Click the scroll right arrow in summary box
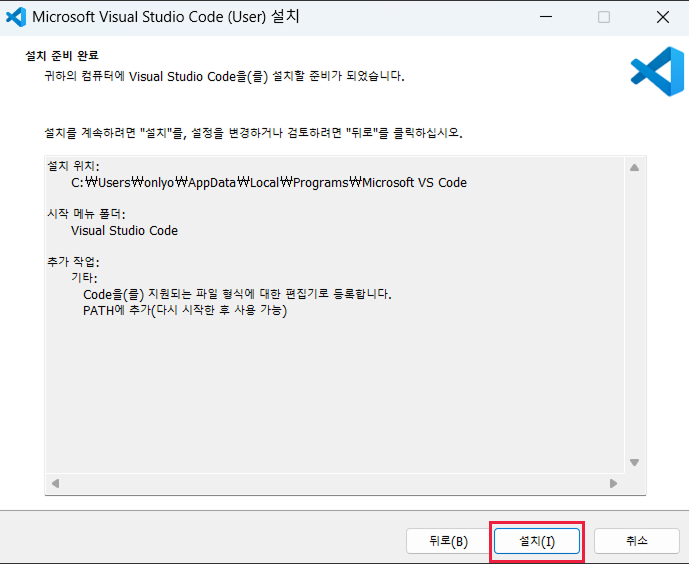689x564 pixels. [x=613, y=484]
